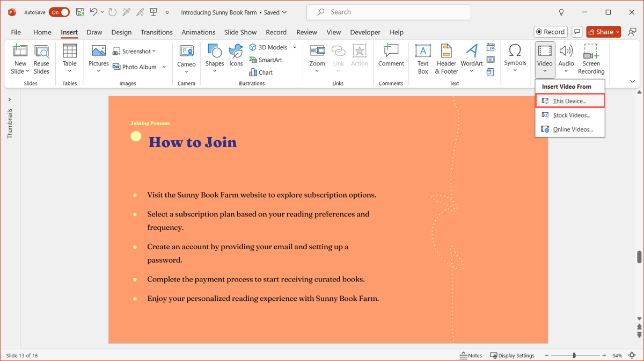Click the Fit slide to window icon
The width and height of the screenshot is (644, 361).
633,356
